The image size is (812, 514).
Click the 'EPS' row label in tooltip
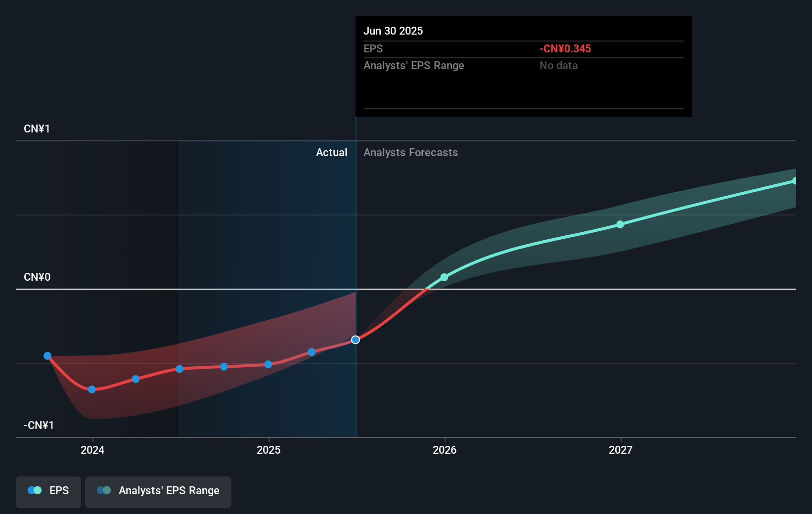coord(373,48)
